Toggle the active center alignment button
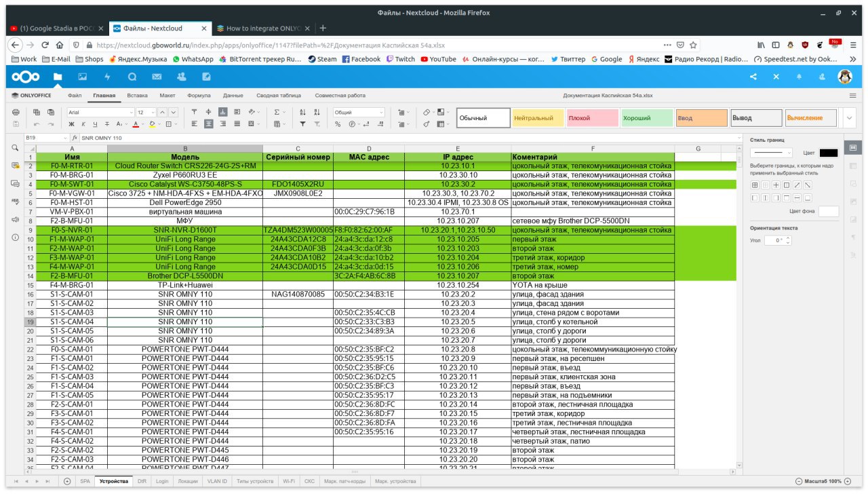Viewport: 868px width, 494px height. [x=208, y=124]
